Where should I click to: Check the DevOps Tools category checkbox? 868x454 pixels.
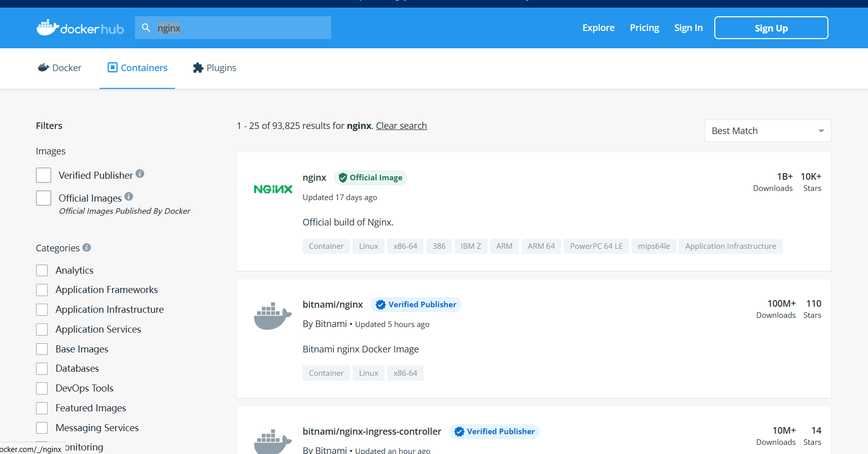[x=42, y=388]
